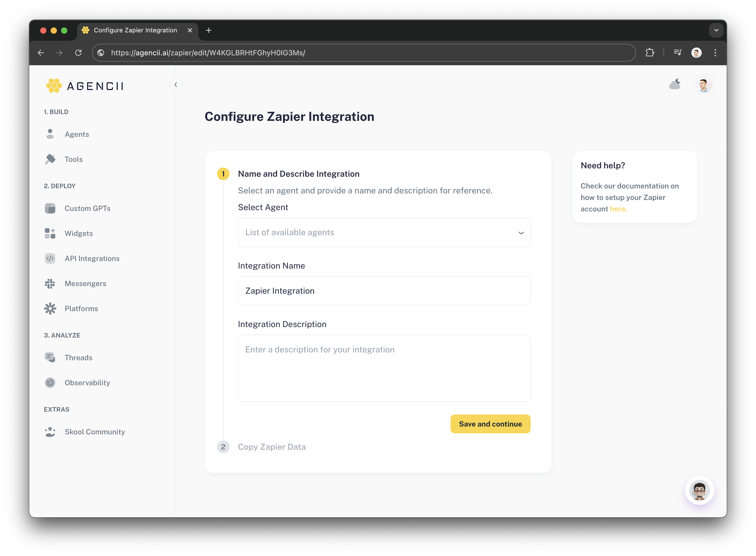Select the Platforms asterisk icon
The image size is (756, 556).
point(50,308)
